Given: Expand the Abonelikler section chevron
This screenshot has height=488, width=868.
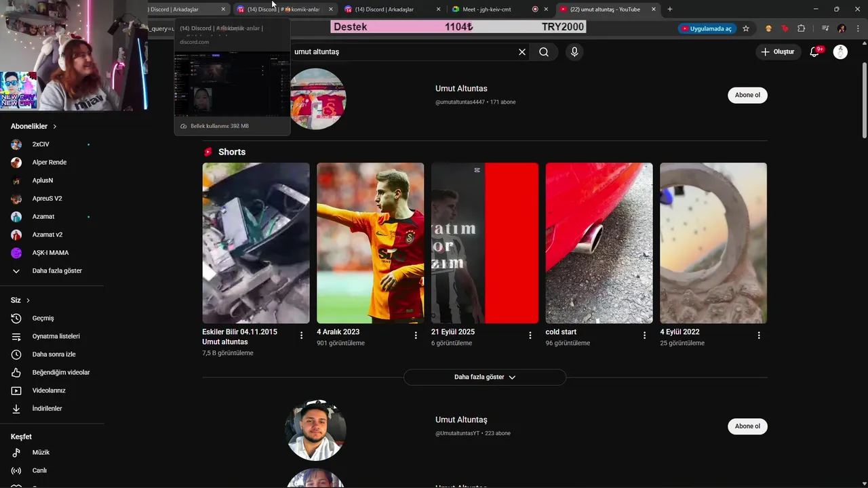Looking at the screenshot, I should coord(55,127).
